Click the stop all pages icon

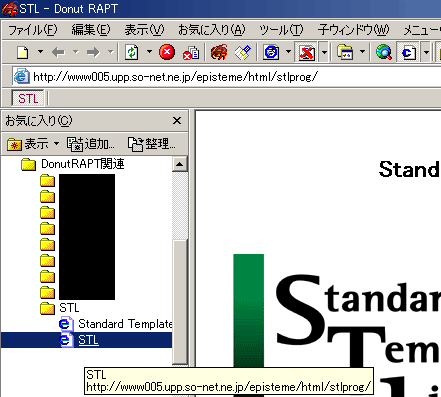click(191, 53)
